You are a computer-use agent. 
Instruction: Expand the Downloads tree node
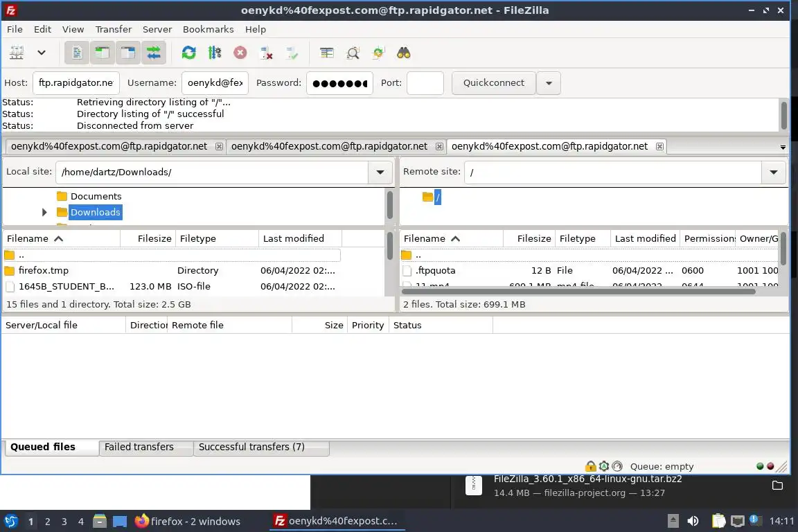[44, 212]
